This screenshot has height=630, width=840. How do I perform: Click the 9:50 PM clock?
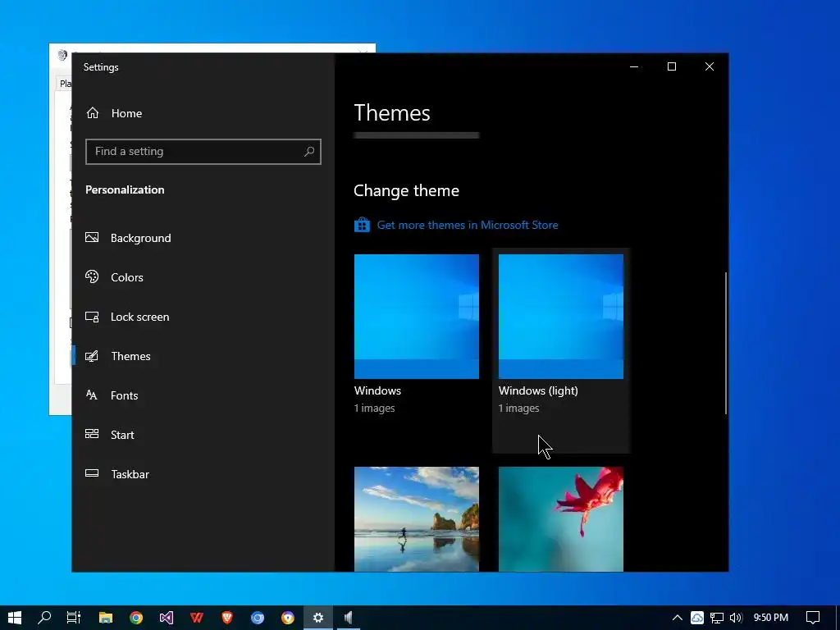pos(771,618)
